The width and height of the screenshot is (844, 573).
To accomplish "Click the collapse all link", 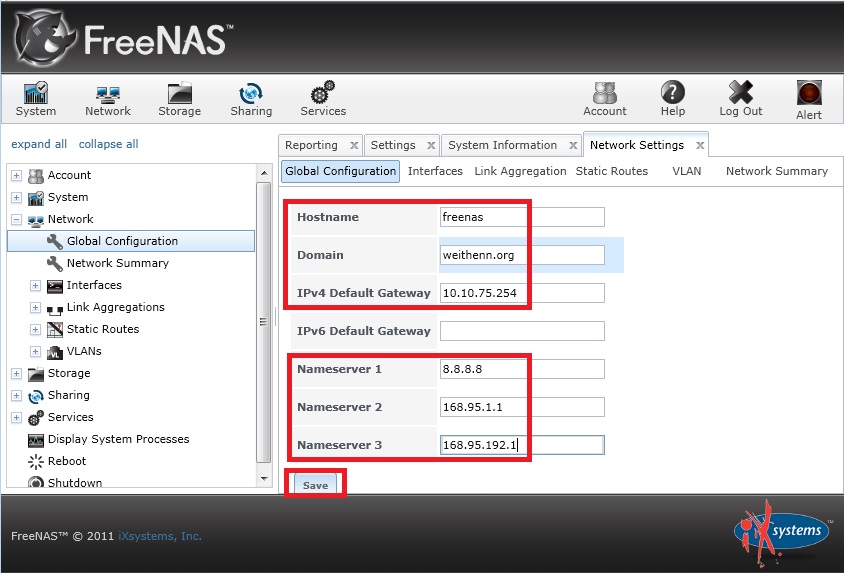I will pyautogui.click(x=108, y=144).
